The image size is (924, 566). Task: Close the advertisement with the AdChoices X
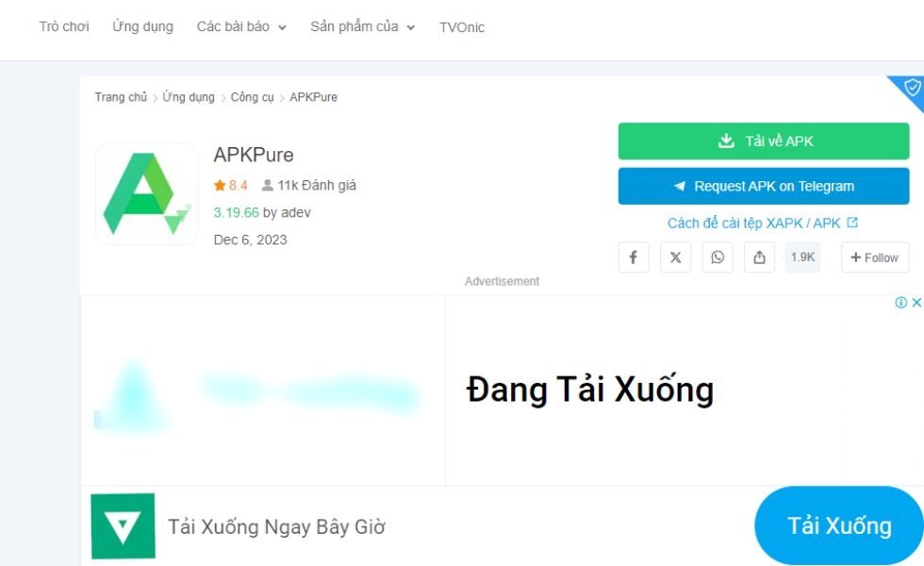click(x=917, y=302)
